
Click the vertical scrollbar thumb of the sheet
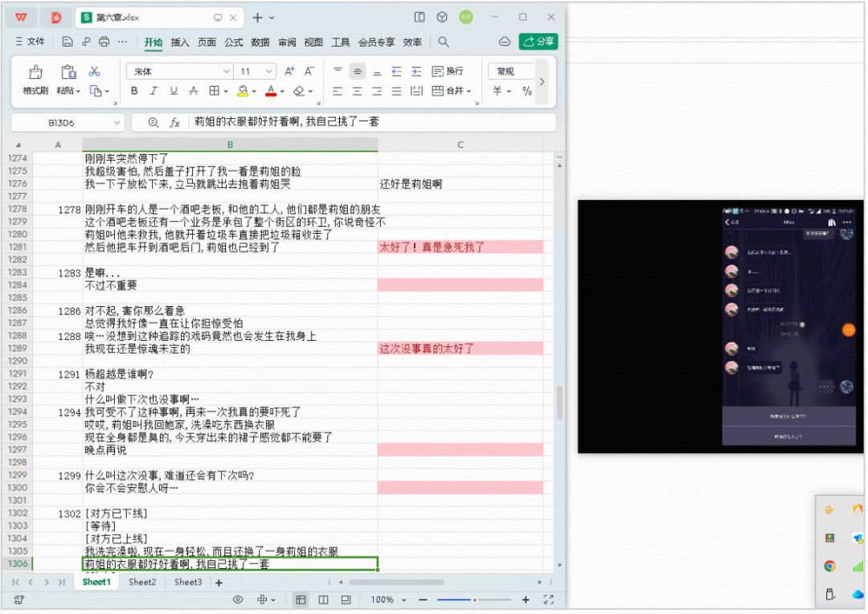click(559, 402)
